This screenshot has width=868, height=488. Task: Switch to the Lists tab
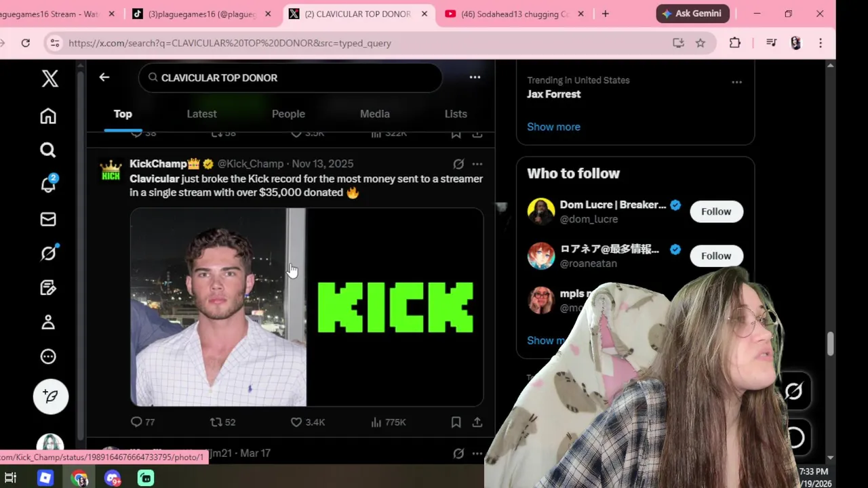456,114
